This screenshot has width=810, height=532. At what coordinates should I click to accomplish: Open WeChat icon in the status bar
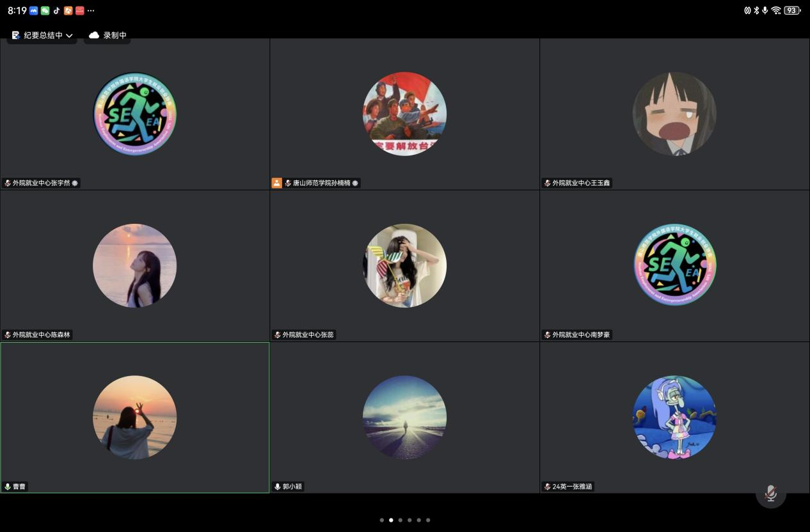tap(45, 11)
